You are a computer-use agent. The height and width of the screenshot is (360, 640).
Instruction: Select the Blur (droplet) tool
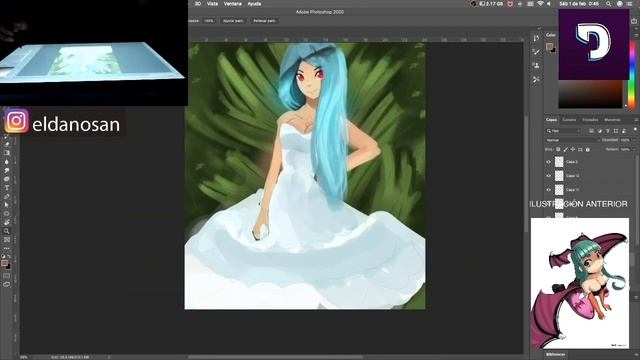7,162
